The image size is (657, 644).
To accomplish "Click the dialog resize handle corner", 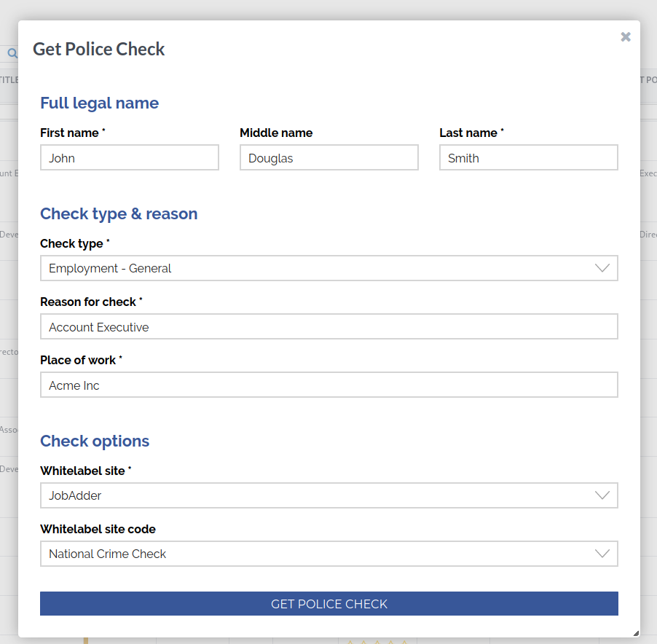I will coord(636,633).
